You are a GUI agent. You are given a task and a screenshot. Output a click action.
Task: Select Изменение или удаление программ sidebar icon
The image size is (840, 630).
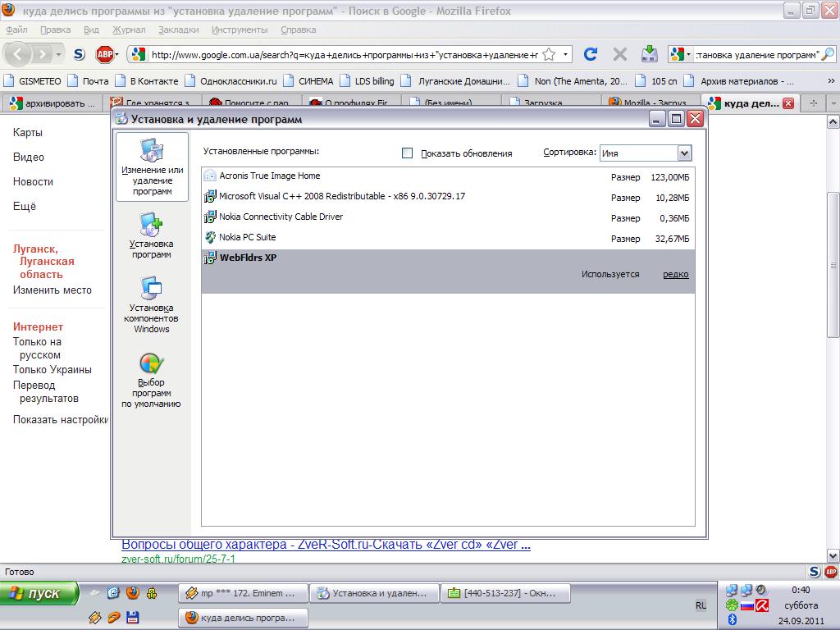coord(152,167)
